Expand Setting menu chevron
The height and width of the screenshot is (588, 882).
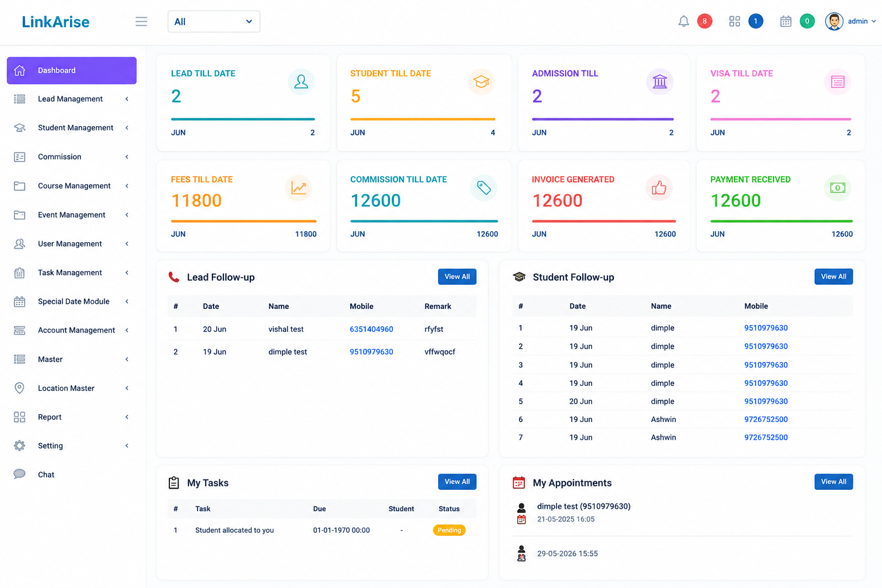127,446
